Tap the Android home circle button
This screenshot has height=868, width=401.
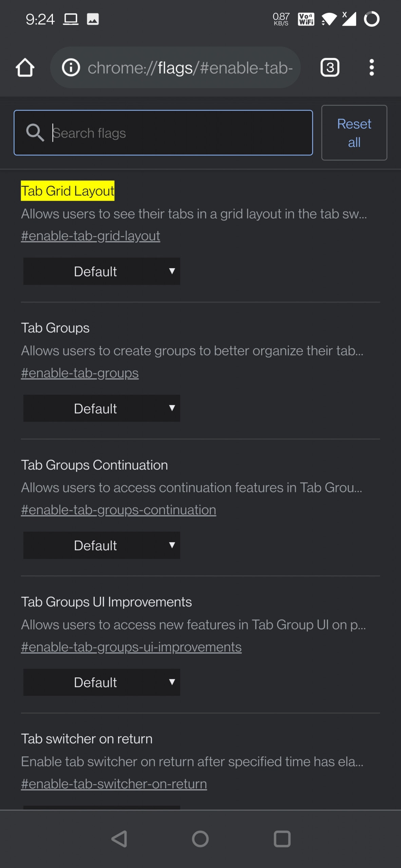pyautogui.click(x=200, y=839)
